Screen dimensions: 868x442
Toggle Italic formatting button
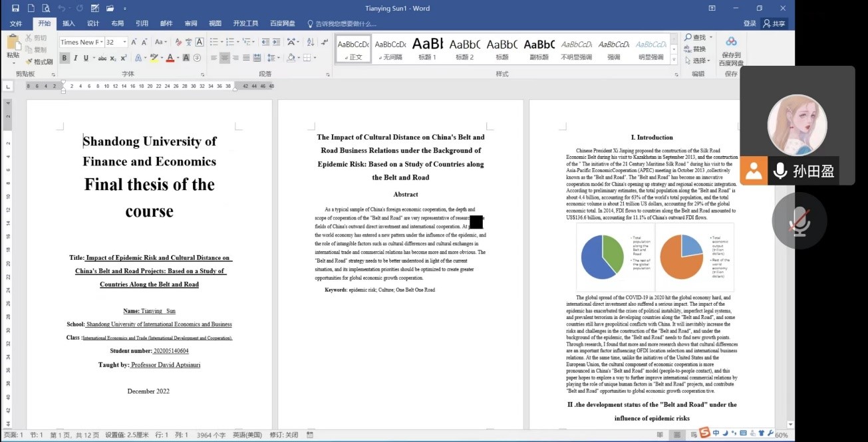[x=75, y=58]
